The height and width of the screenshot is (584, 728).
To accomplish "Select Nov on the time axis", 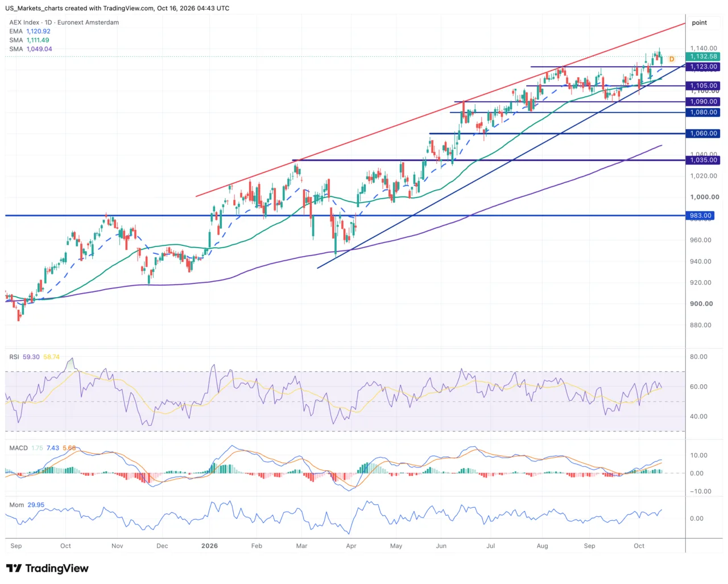I will pos(117,546).
